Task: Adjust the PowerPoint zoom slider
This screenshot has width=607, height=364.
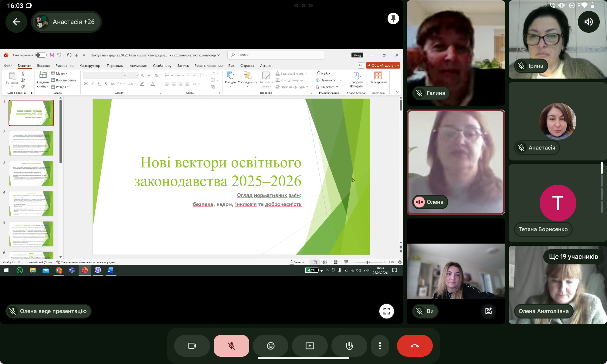Action: coord(367,262)
